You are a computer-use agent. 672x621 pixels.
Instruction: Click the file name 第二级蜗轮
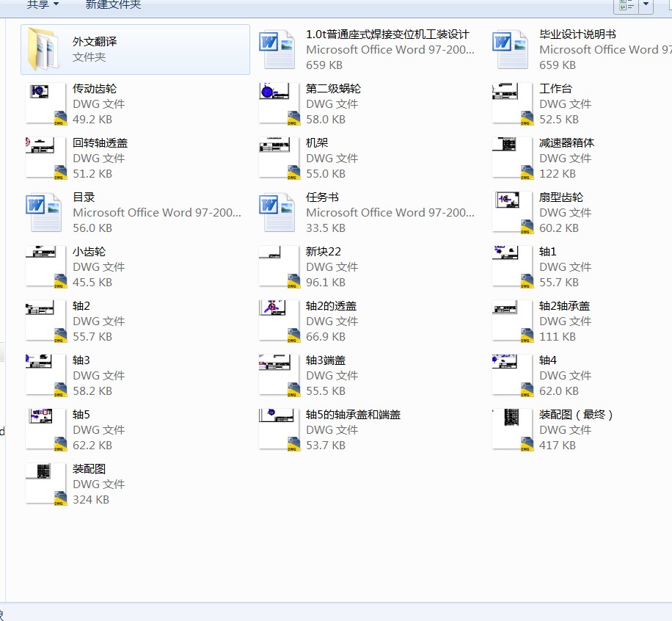[x=333, y=89]
